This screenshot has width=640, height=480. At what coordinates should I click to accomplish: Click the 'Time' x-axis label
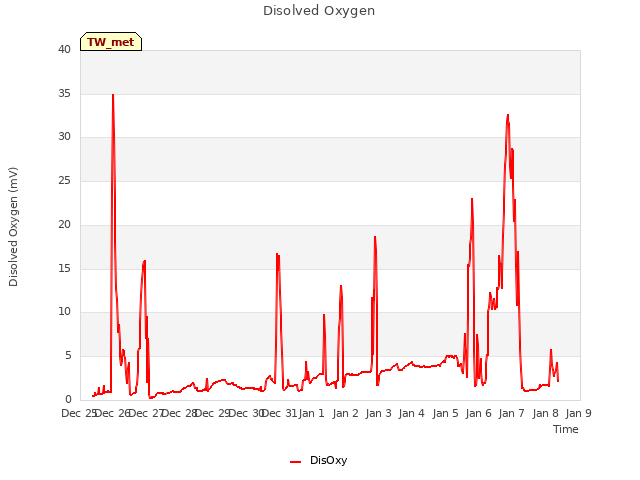point(565,429)
